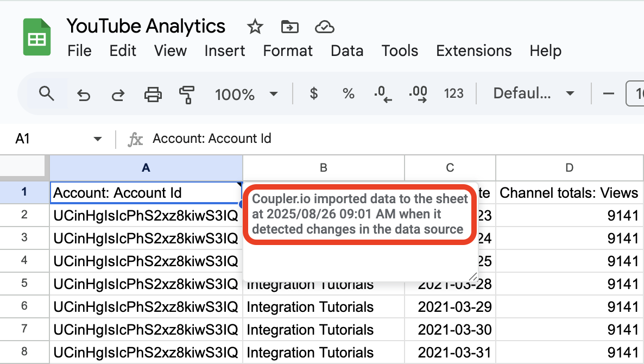Image resolution: width=644 pixels, height=364 pixels.
Task: Increase decimal places
Action: [x=418, y=94]
